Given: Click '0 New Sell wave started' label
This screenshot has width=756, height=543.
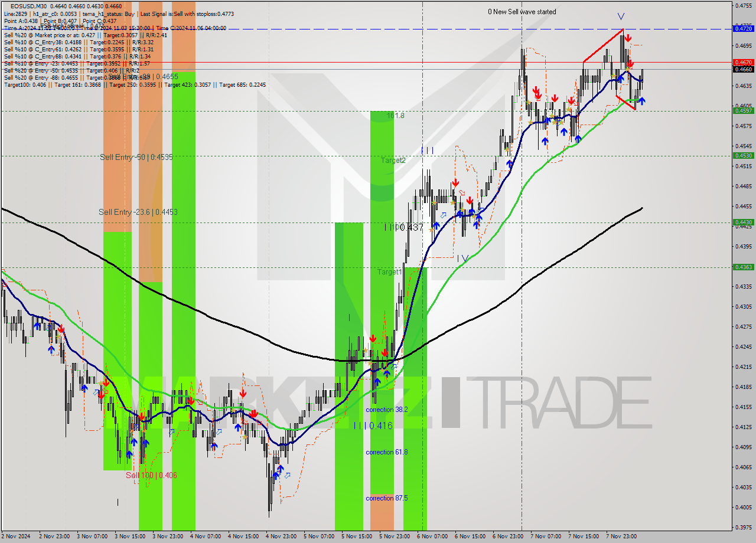Looking at the screenshot, I should pyautogui.click(x=522, y=12).
